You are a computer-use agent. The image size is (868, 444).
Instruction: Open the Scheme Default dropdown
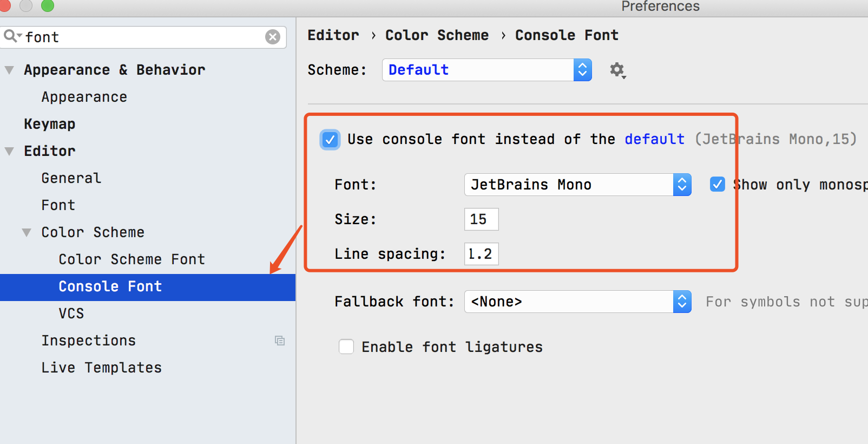(x=487, y=70)
